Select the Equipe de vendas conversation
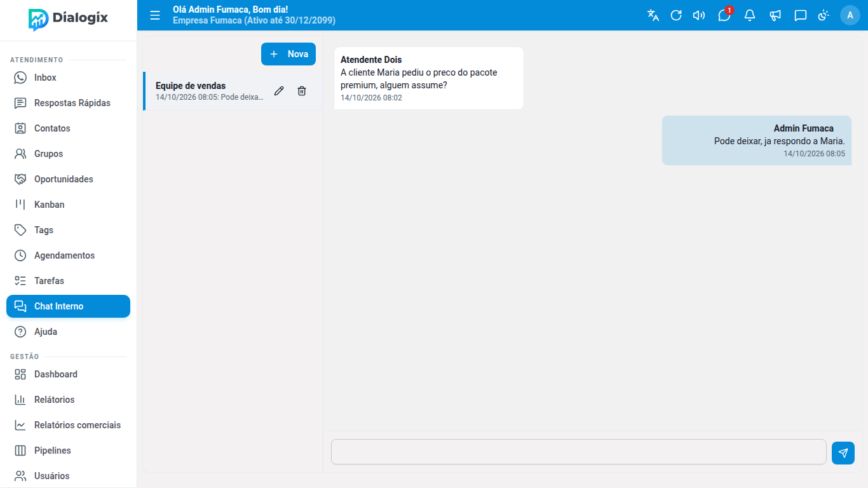 [x=233, y=91]
